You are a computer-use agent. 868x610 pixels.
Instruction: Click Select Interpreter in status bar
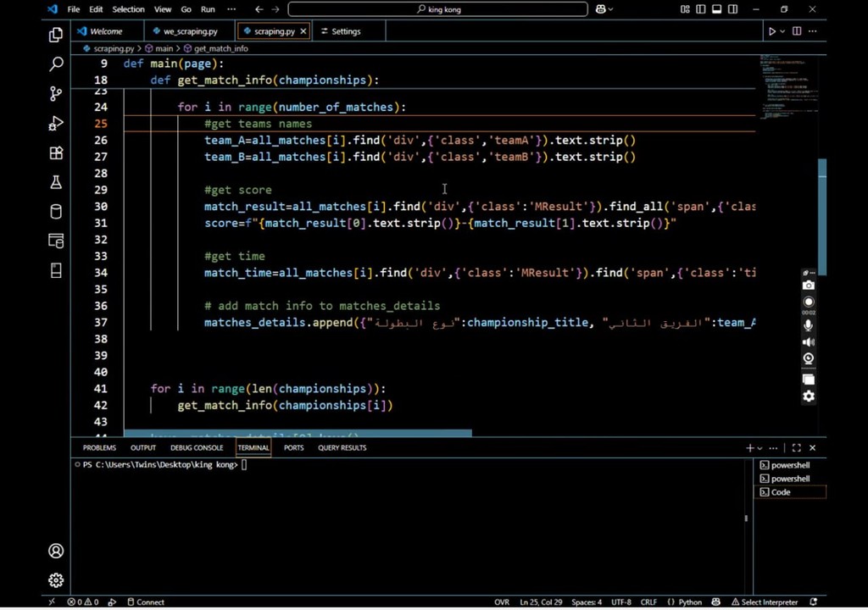[x=769, y=602]
